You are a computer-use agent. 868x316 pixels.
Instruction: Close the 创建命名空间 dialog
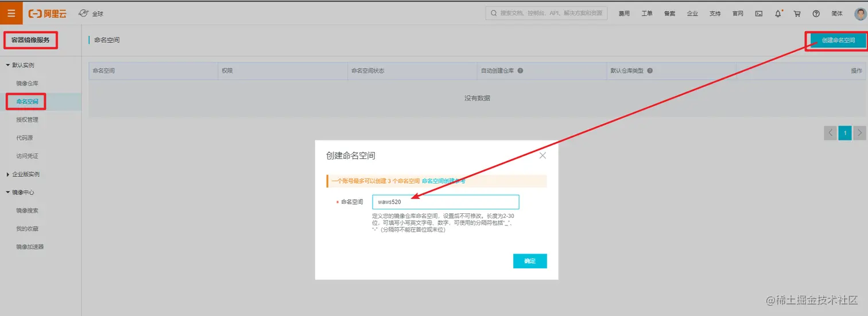(542, 155)
